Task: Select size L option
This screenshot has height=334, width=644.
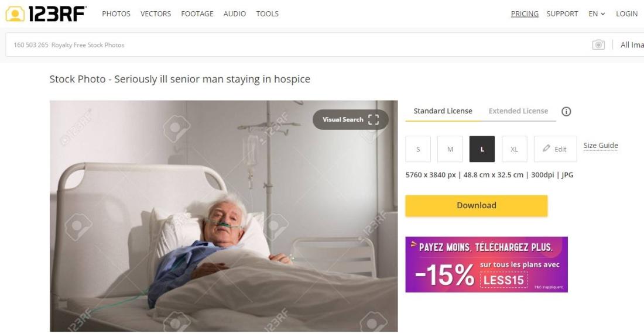Action: (x=482, y=149)
